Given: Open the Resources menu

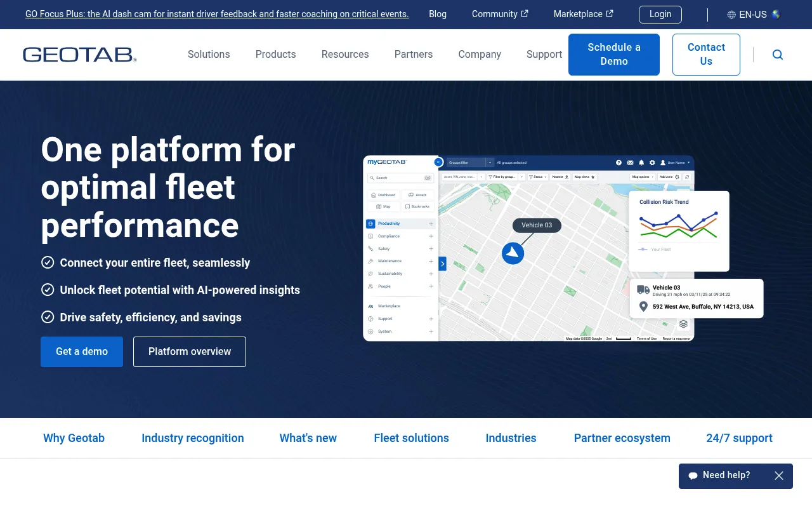Looking at the screenshot, I should [x=345, y=55].
